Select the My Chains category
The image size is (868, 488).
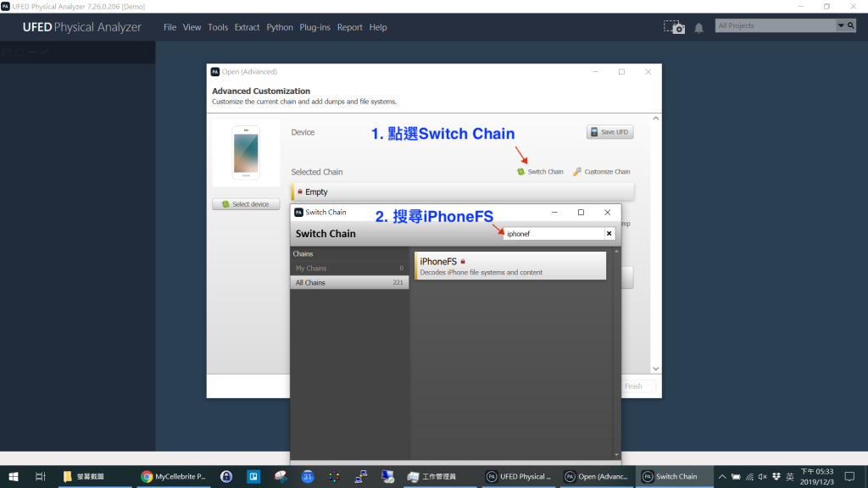coord(349,268)
